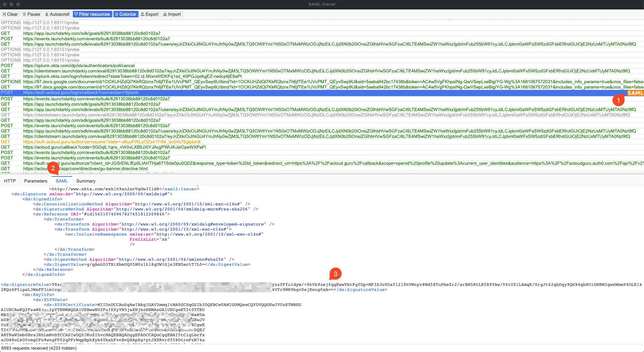
Task: Click the ds:SignatureMethod rsa-sha256 line
Action: 146,209
